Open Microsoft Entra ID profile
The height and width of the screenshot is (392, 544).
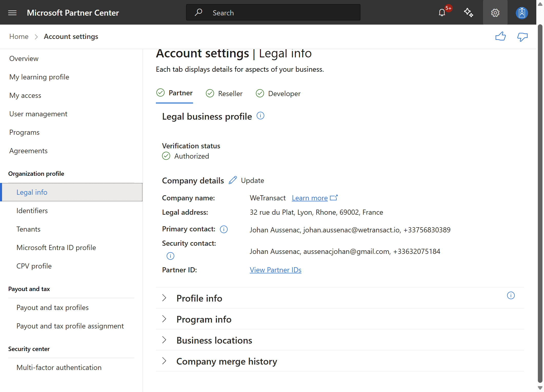(56, 247)
